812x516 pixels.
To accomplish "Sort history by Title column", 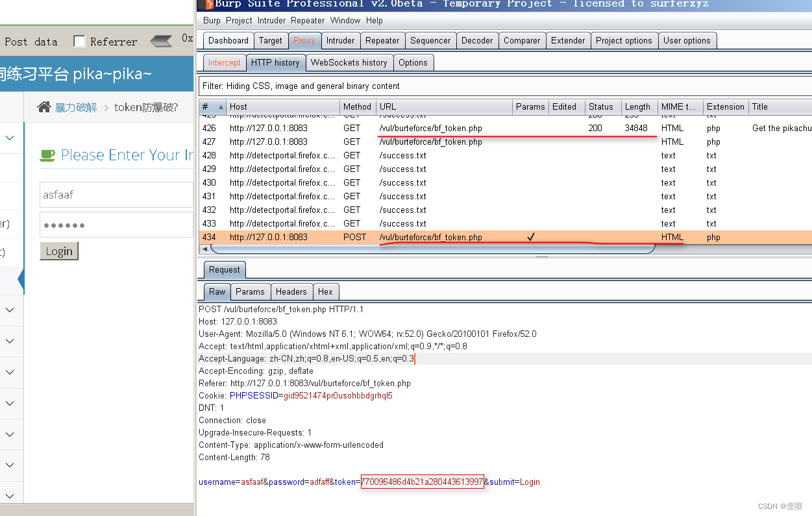I will point(780,107).
